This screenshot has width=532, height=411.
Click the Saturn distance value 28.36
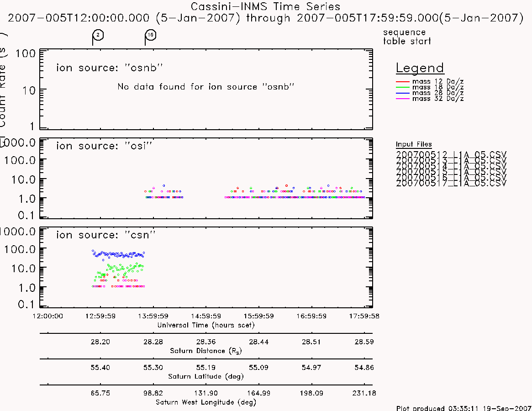click(206, 342)
